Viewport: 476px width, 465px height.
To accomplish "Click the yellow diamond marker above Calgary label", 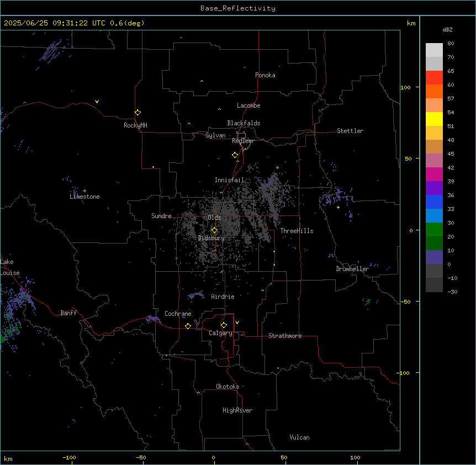I will point(224,325).
